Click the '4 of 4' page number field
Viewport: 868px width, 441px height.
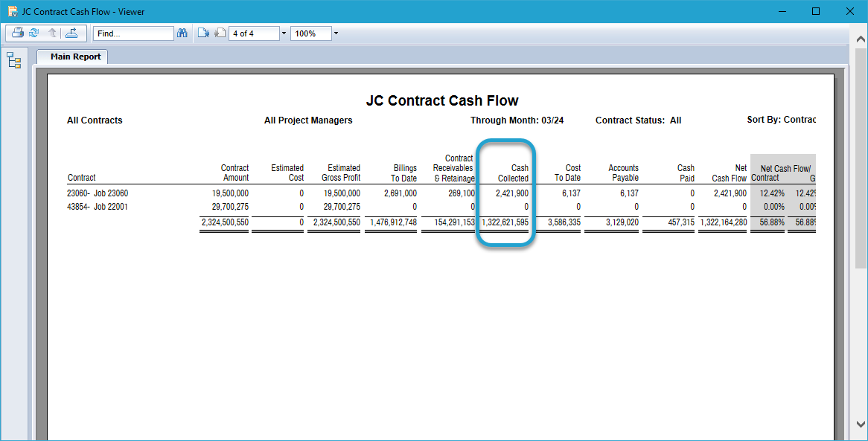click(x=254, y=33)
